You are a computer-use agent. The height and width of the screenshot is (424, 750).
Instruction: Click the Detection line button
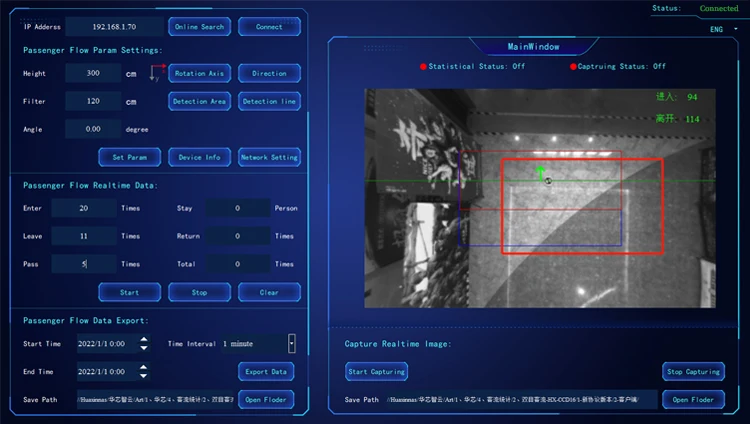(269, 101)
